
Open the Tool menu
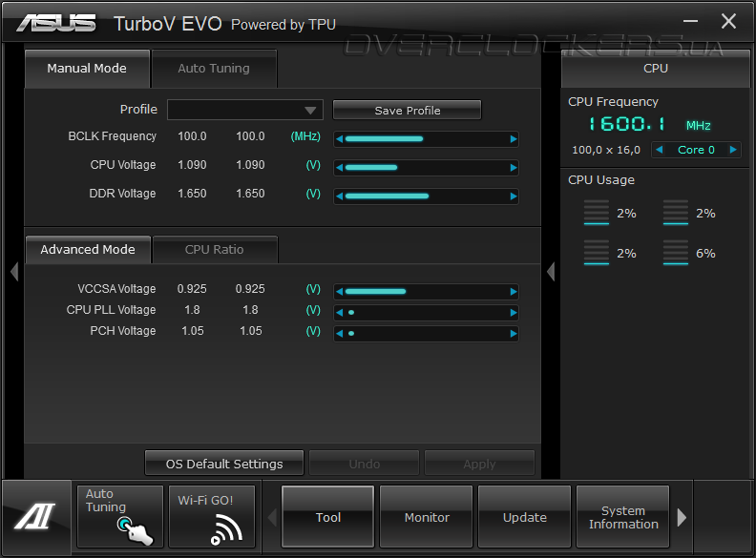tap(327, 517)
